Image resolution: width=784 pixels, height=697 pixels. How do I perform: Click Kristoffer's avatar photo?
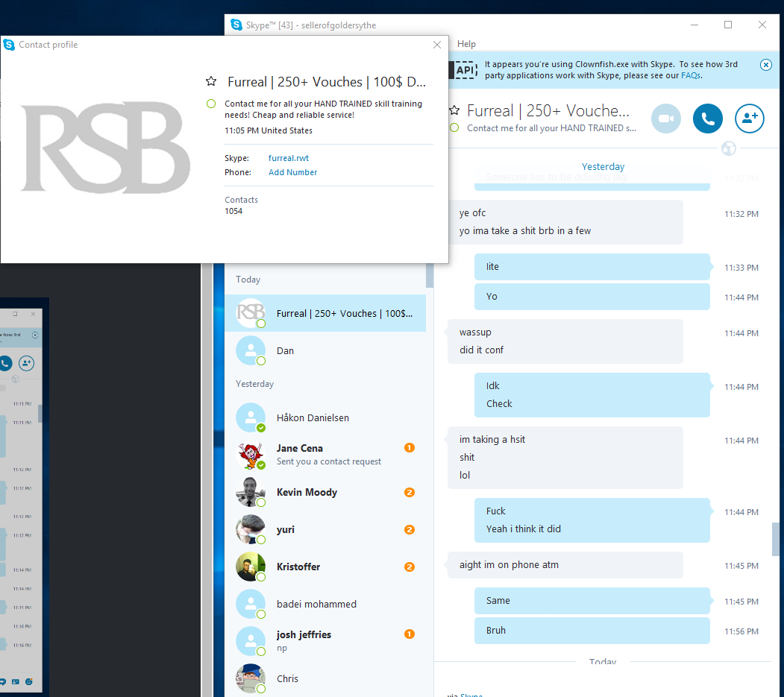coord(251,567)
